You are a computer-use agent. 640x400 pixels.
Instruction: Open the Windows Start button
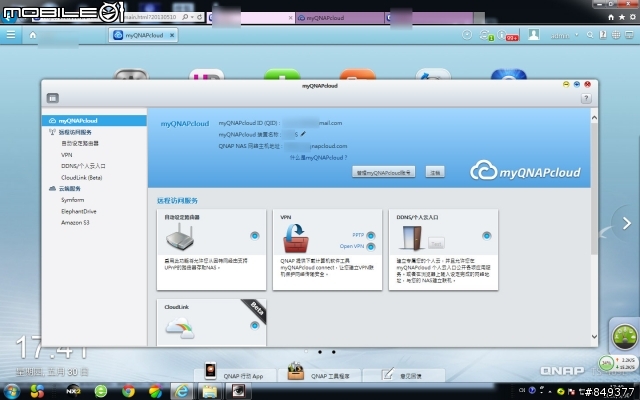point(11,392)
